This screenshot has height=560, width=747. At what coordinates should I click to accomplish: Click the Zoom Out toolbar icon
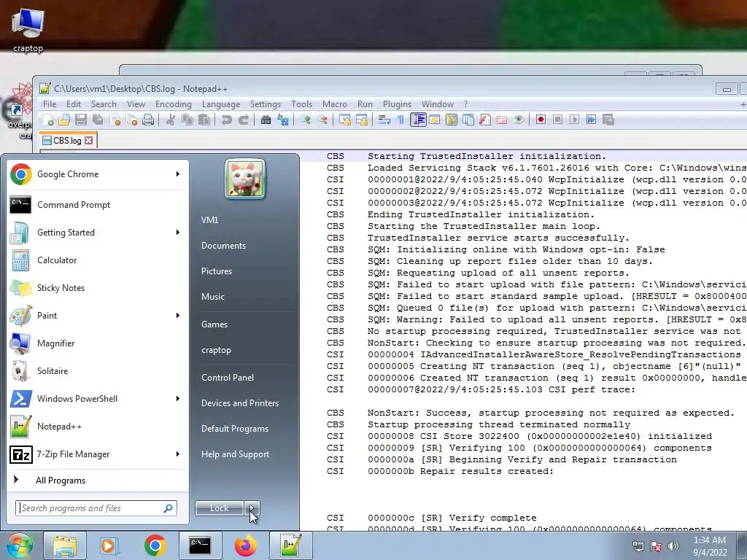pyautogui.click(x=322, y=120)
